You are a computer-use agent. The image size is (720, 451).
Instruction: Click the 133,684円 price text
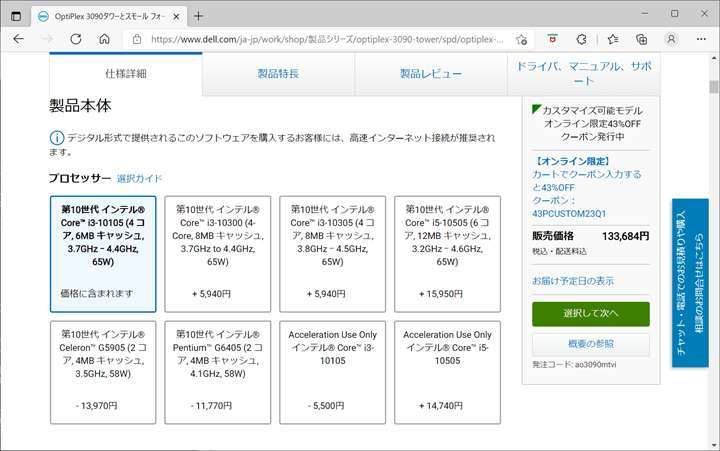tap(625, 236)
